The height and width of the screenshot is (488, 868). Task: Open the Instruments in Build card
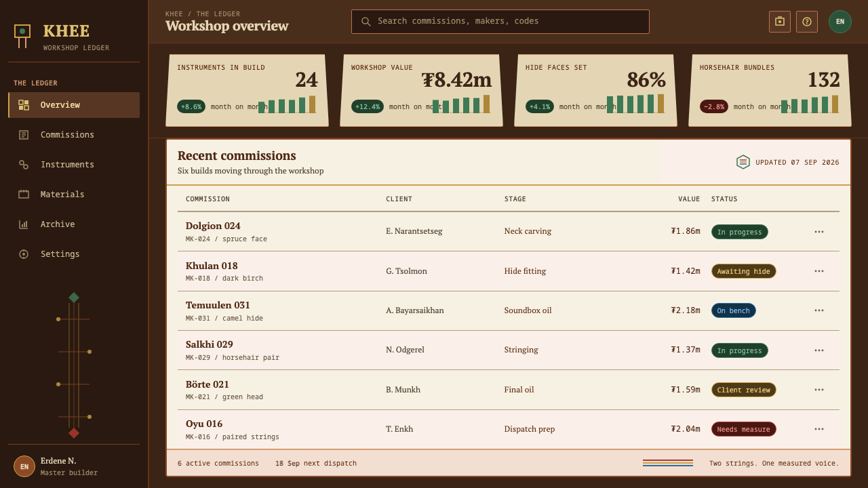[x=247, y=90]
